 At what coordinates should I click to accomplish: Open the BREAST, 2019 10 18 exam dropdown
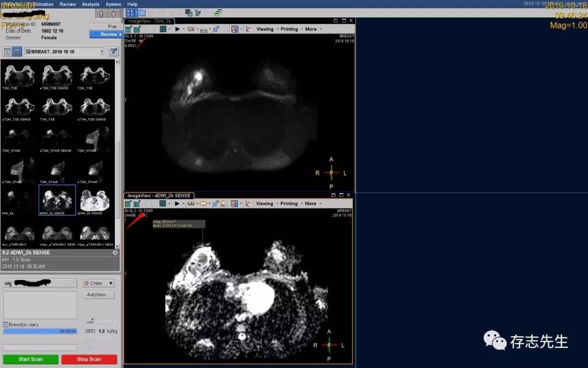click(x=64, y=51)
